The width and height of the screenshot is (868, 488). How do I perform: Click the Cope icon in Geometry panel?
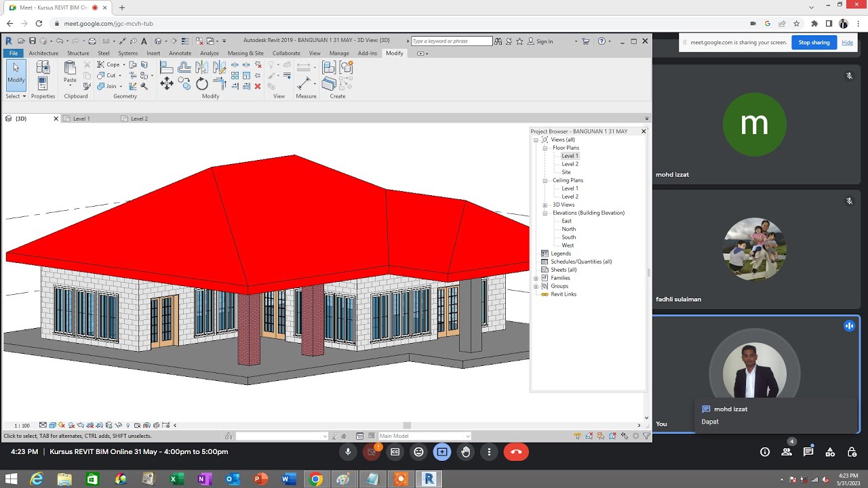point(100,64)
